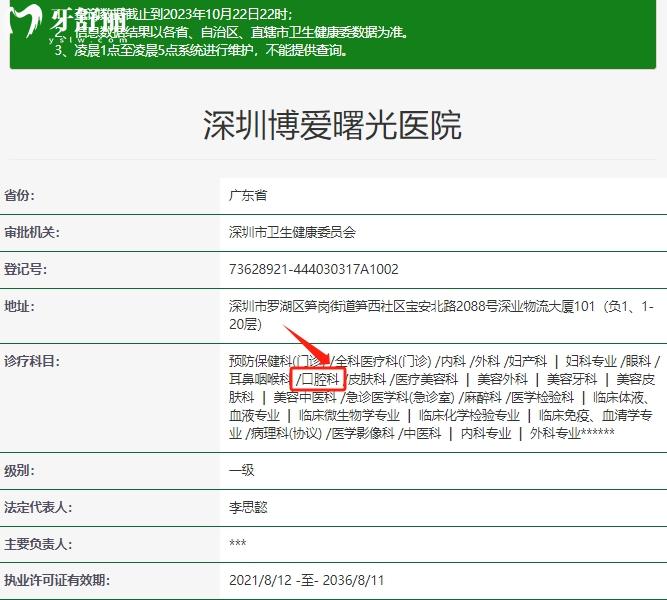This screenshot has height=600, width=667.
Task: Click the 医疗美容科 department entry
Action: 427,379
